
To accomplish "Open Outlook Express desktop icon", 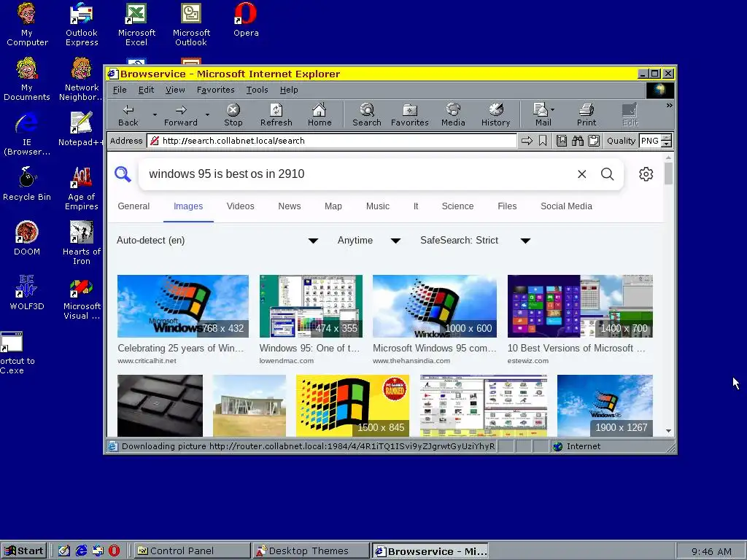I will (x=82, y=25).
